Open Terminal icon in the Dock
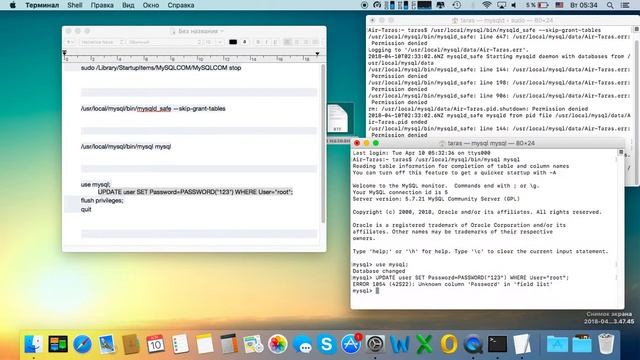 (x=498, y=344)
